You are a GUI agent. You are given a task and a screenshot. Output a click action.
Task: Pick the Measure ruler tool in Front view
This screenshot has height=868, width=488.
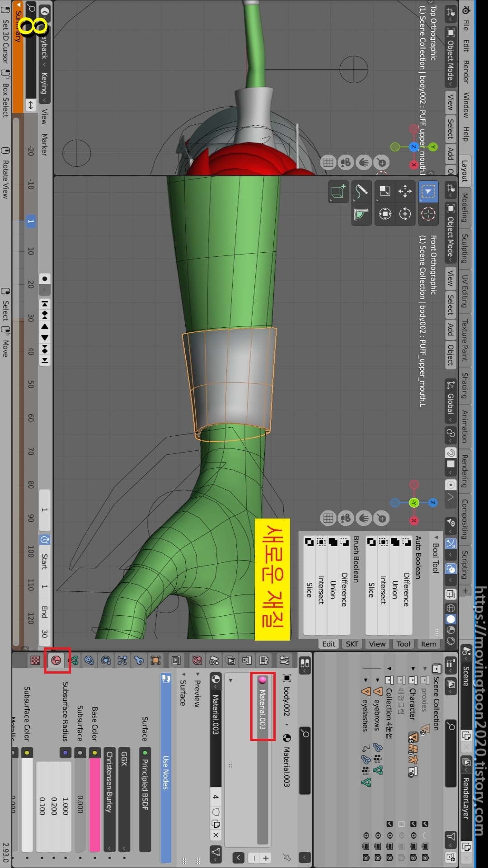click(x=361, y=213)
